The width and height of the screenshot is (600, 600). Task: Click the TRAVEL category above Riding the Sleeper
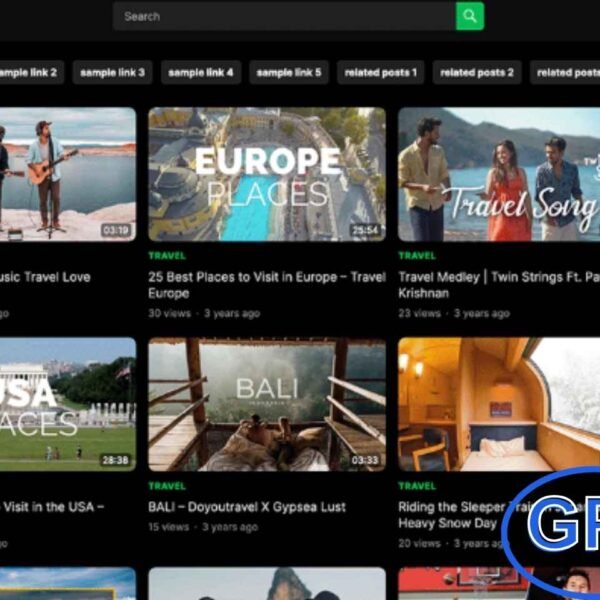tap(417, 486)
